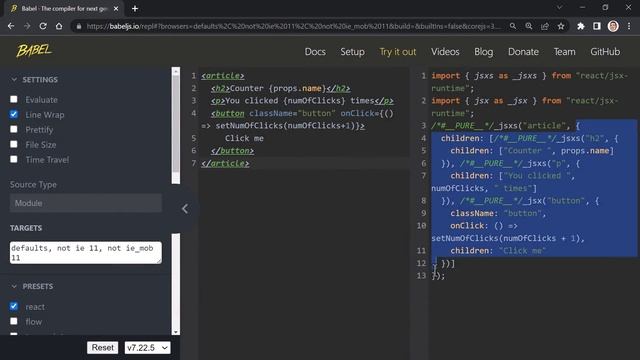This screenshot has height=360, width=640.
Task: Click scroll-up arrow of settings panel
Action: pyautogui.click(x=176, y=71)
